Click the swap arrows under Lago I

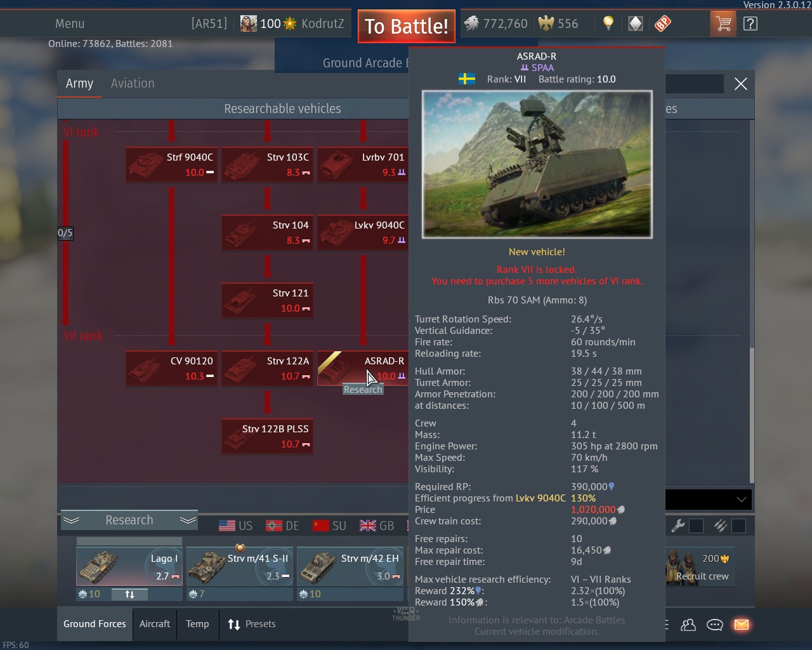(129, 594)
